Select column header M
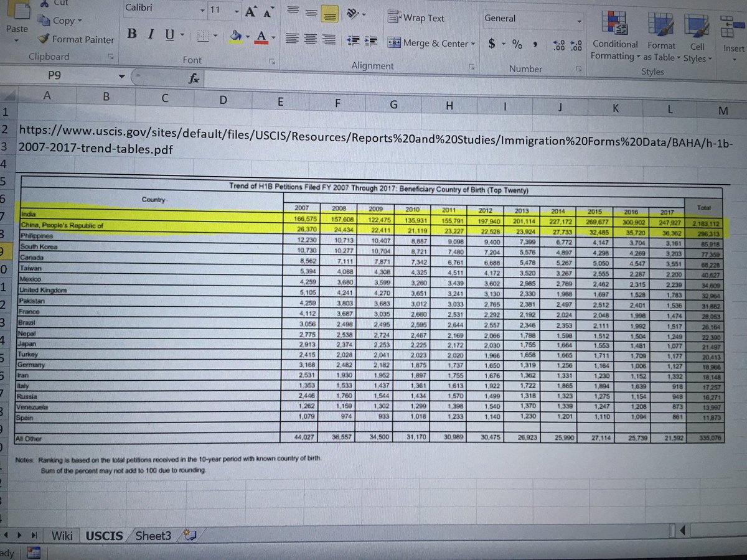Viewport: 747px width, 560px height. pyautogui.click(x=723, y=110)
